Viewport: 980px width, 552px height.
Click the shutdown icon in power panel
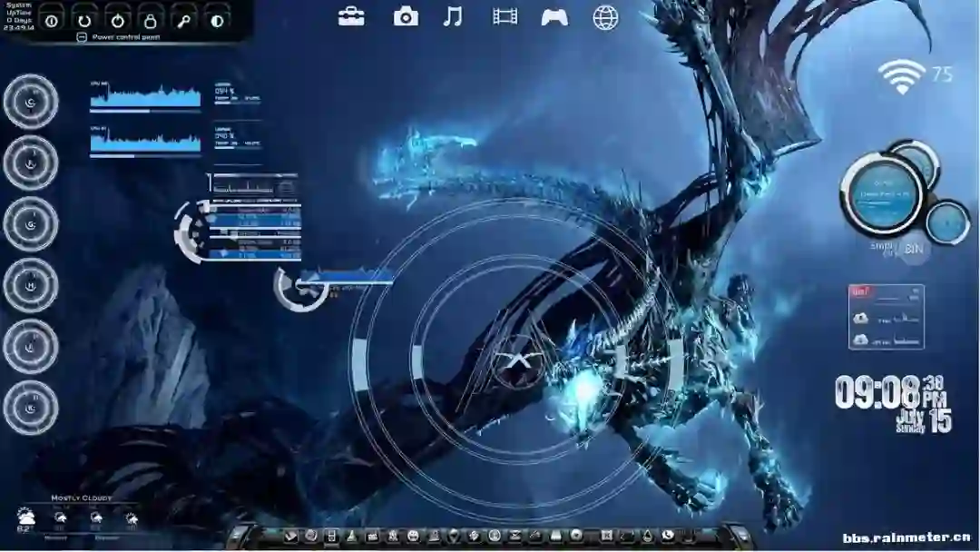[51, 21]
